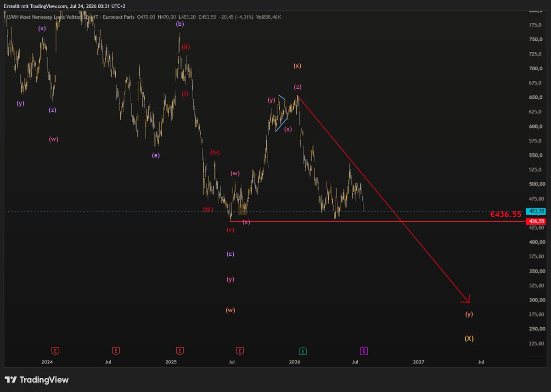Click the 300,00 price axis label
551x392 pixels.
[536, 300]
